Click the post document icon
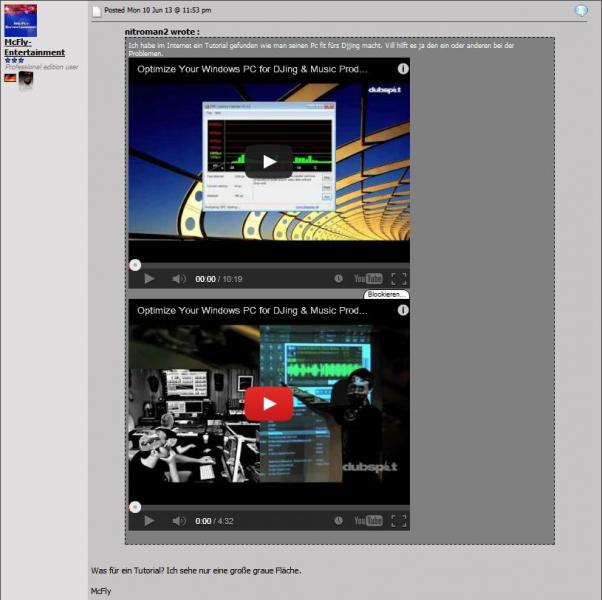This screenshot has height=600, width=602. 97,11
